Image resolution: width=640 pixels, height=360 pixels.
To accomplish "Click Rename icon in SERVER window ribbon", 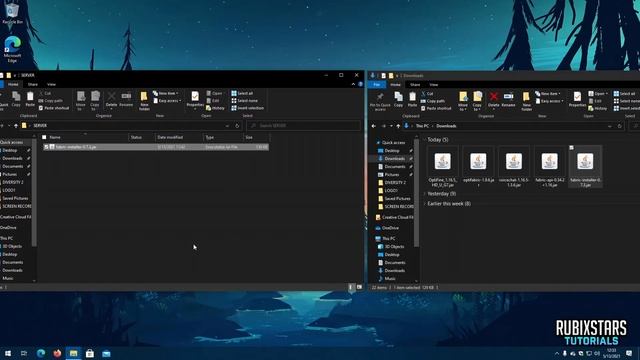I will [126, 99].
